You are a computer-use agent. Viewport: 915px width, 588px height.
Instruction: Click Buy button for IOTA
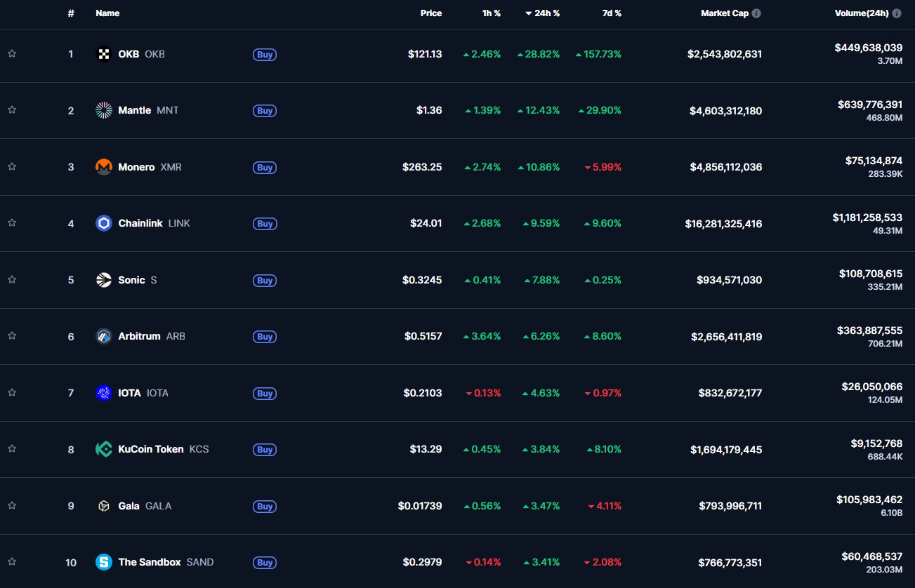click(265, 393)
